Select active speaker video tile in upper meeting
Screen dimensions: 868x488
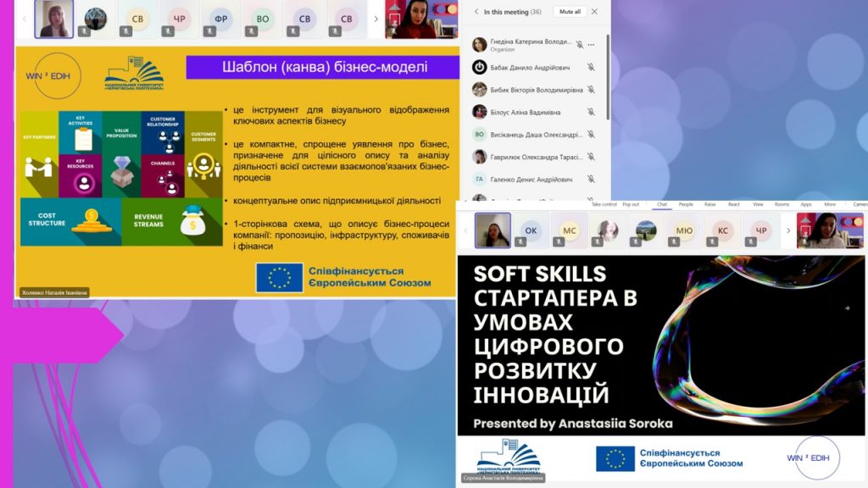tap(53, 19)
